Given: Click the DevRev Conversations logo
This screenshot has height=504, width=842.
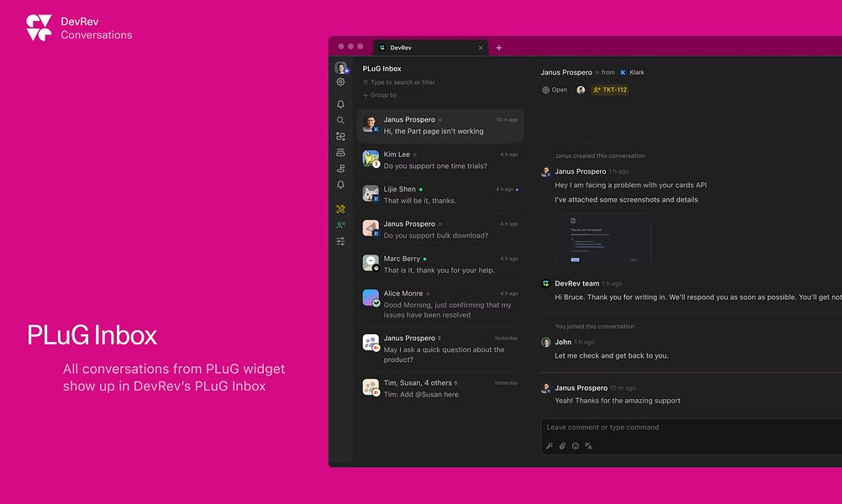Looking at the screenshot, I should pos(80,28).
